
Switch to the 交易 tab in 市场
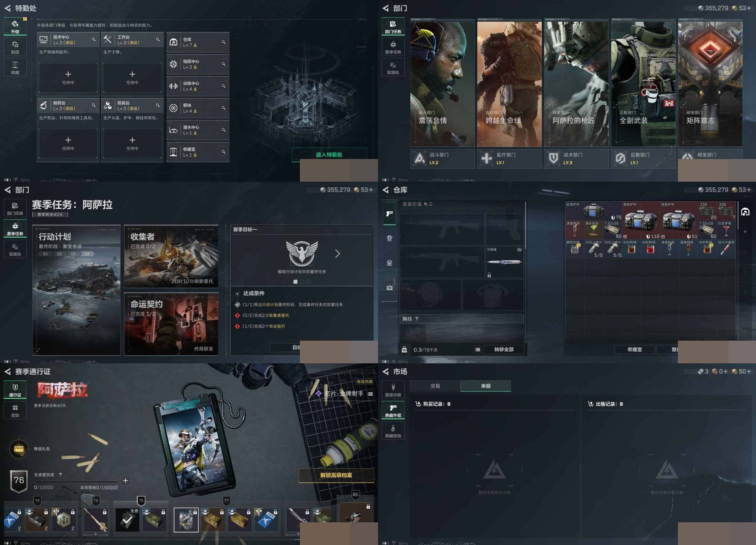click(x=435, y=386)
